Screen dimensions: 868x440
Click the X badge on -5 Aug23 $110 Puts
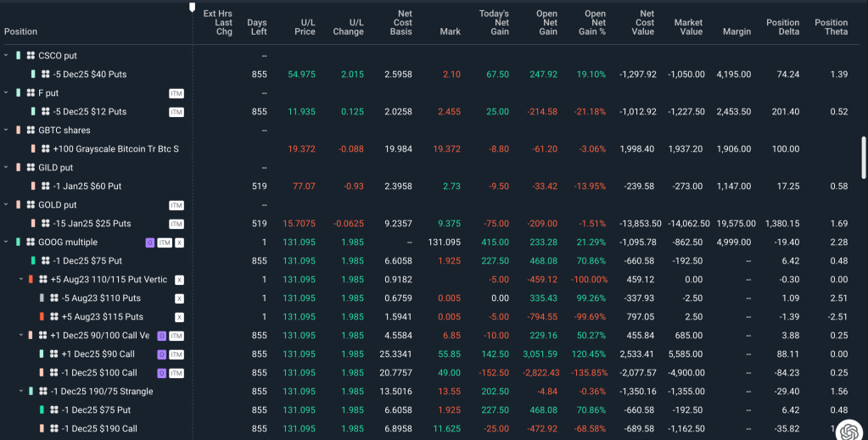179,298
